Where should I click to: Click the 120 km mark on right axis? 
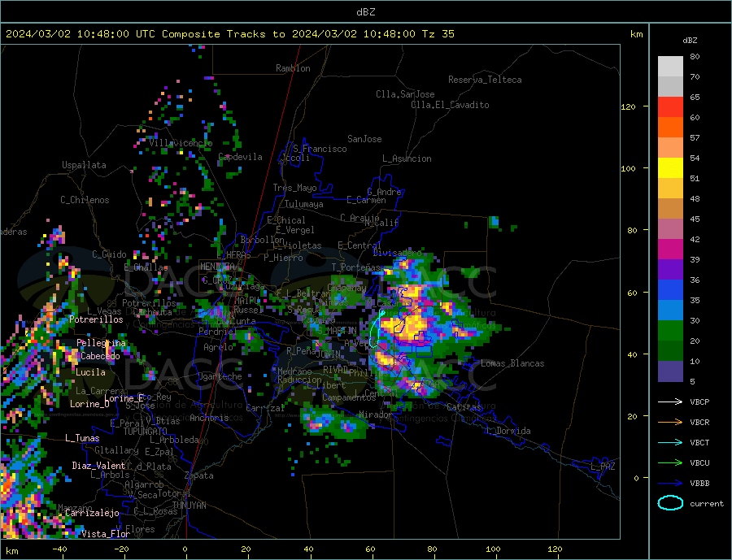click(629, 106)
